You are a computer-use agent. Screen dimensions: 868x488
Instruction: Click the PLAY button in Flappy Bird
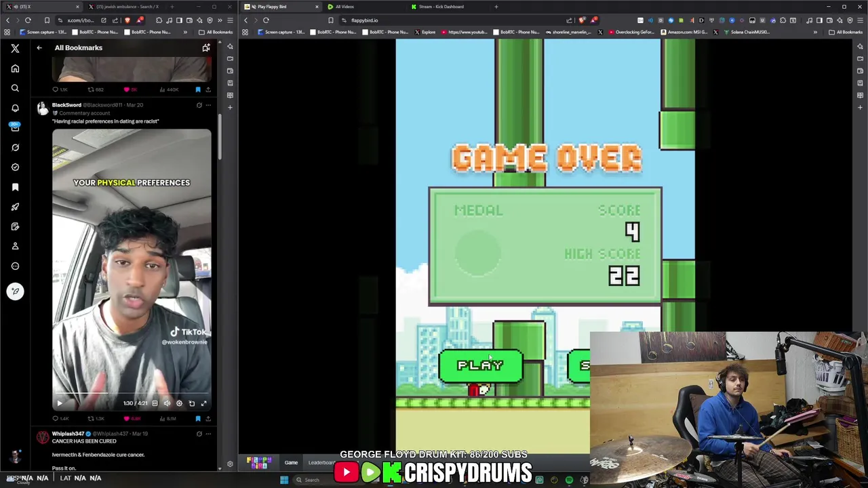click(x=481, y=366)
